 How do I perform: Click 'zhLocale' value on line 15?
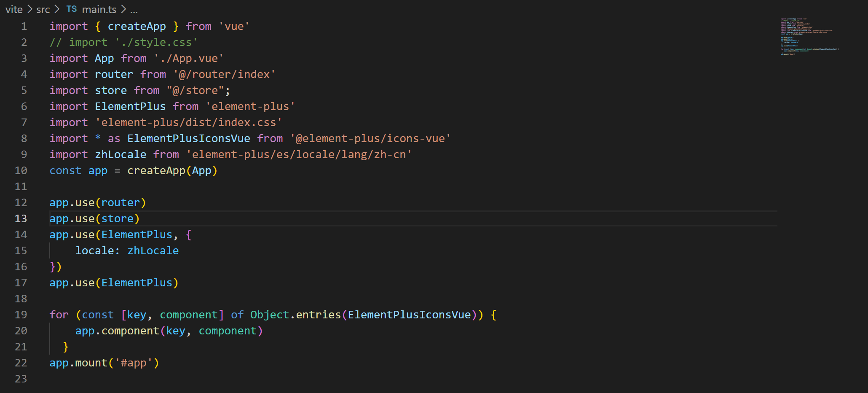[x=153, y=250]
